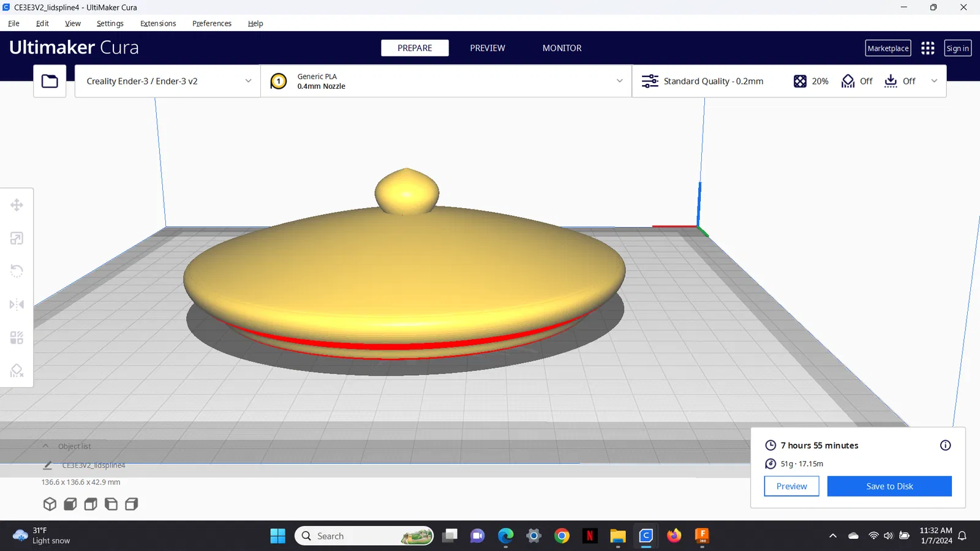Select the Support Blocker tool
The image size is (980, 551).
click(x=17, y=370)
